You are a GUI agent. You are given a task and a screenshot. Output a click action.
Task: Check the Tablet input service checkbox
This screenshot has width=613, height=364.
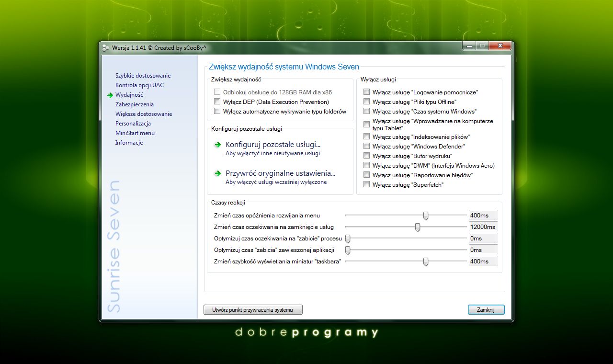pyautogui.click(x=366, y=124)
